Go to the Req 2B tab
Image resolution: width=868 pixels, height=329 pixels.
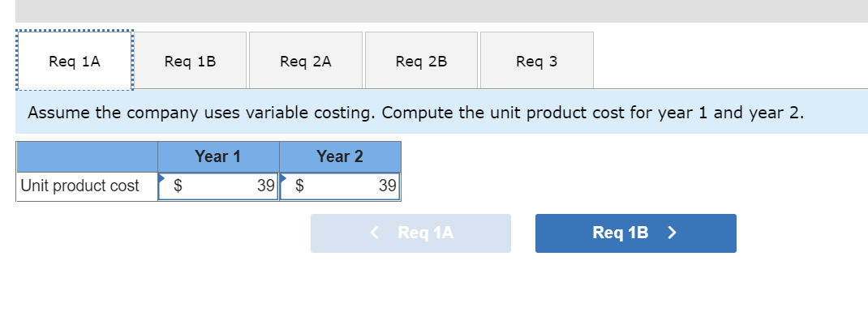tap(421, 61)
